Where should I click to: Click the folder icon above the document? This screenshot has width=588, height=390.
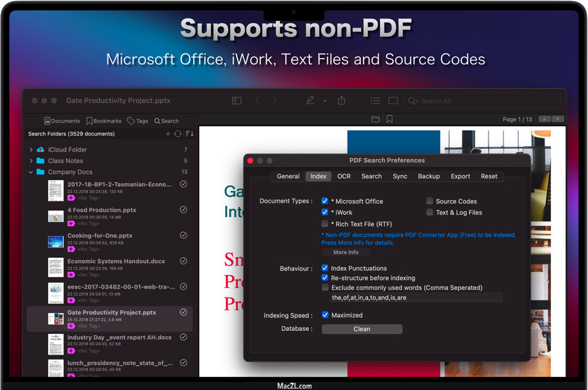[375, 119]
